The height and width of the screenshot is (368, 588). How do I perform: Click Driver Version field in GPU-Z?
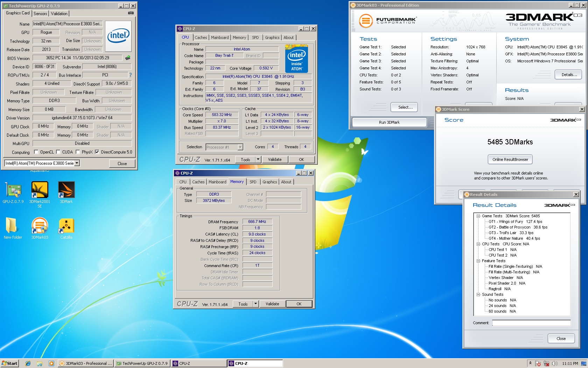point(82,118)
